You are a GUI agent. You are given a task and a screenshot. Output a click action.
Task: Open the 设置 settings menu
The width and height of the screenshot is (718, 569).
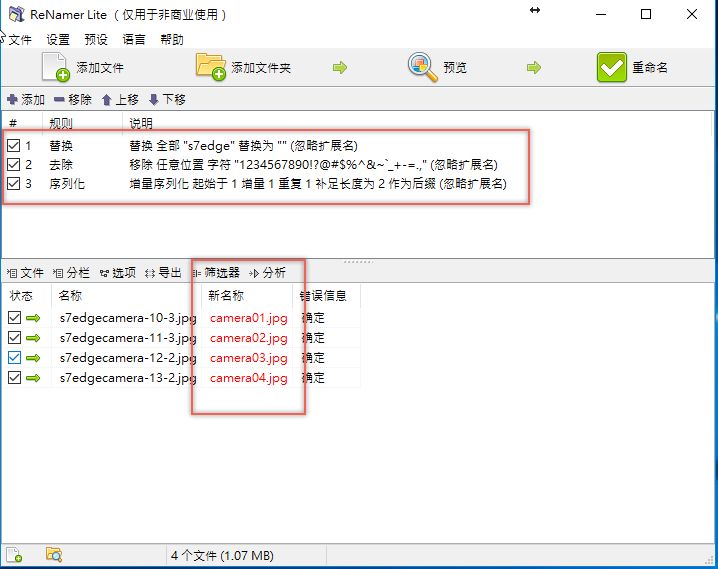point(58,40)
